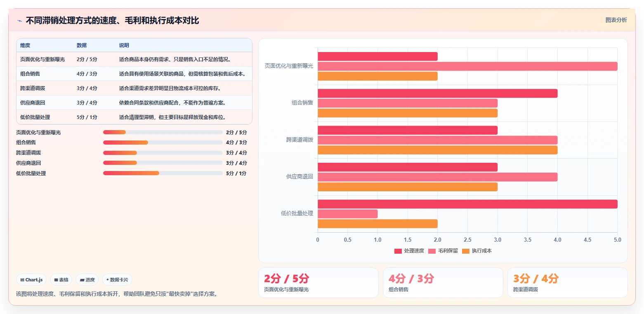
Task: Click 毛利保留 bar for 低价批量处理
Action: 347,214
